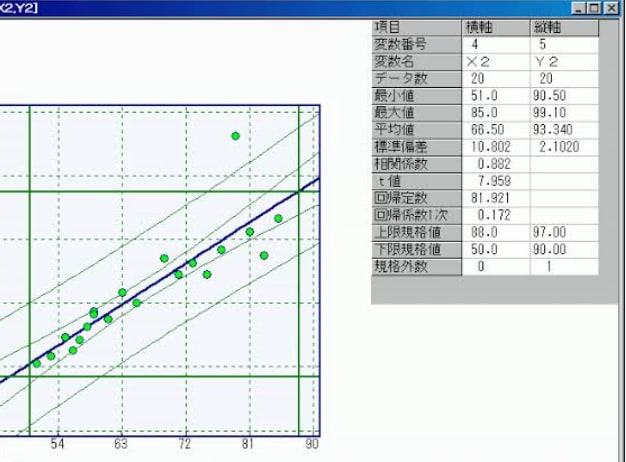Viewport: 626px width, 462px height.
Task: Click the データ数 row label
Action: click(417, 79)
